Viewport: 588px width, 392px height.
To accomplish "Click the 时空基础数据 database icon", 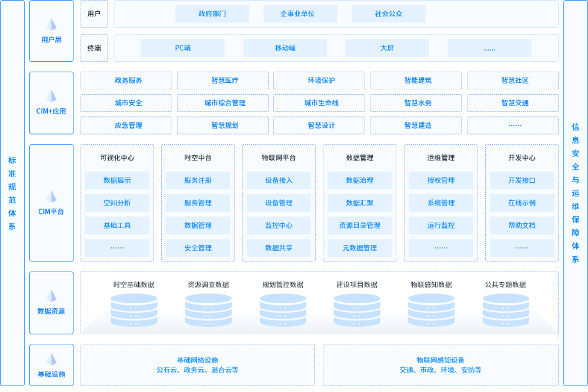I will [x=134, y=310].
